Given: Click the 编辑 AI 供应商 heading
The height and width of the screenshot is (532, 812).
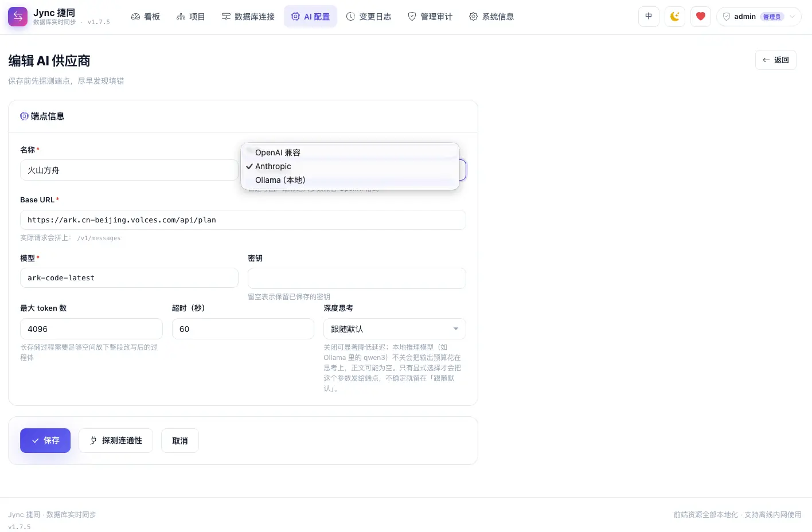Looking at the screenshot, I should coord(49,61).
